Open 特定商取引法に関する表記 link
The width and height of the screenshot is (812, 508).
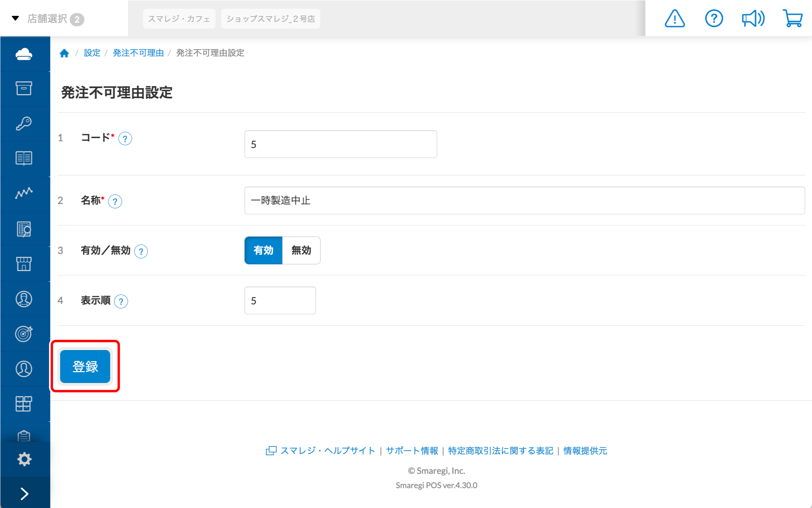[501, 451]
